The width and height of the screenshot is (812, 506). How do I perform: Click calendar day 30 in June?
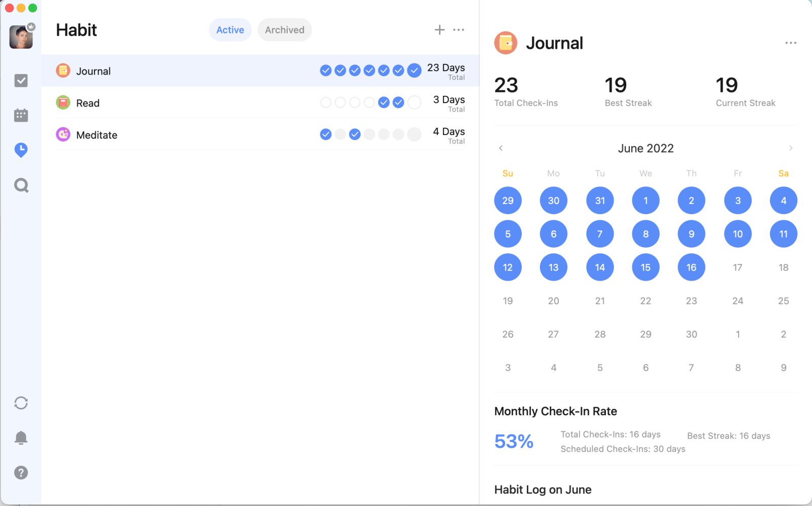coord(691,334)
